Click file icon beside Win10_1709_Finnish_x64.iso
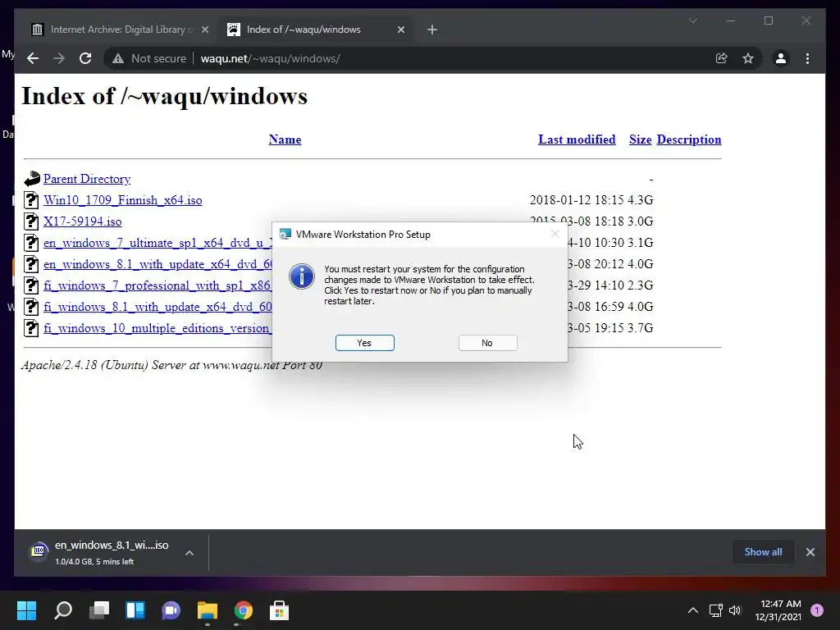The image size is (840, 630). coord(32,200)
